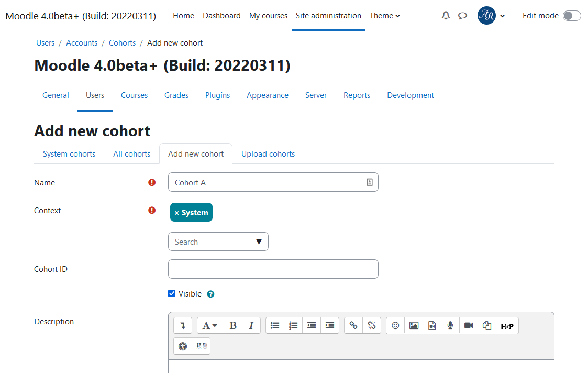Click the outdent button

click(x=312, y=325)
